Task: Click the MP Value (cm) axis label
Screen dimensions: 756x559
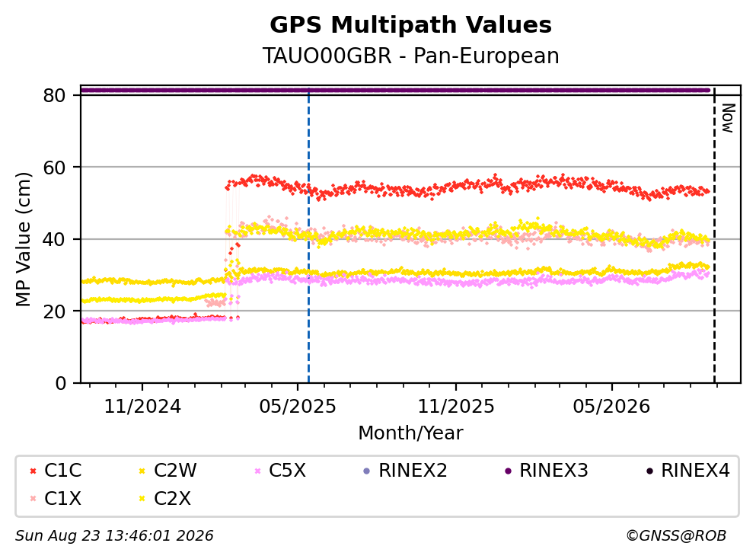Action: (23, 239)
